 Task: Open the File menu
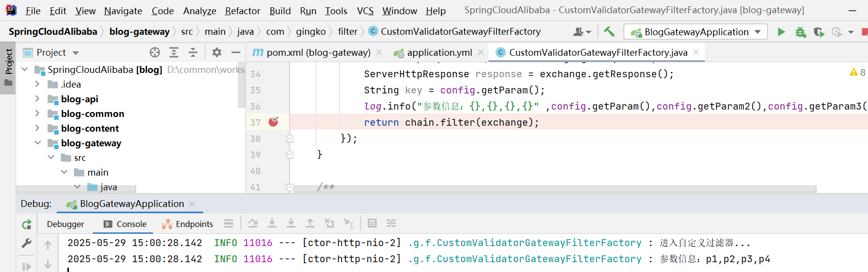pos(33,11)
